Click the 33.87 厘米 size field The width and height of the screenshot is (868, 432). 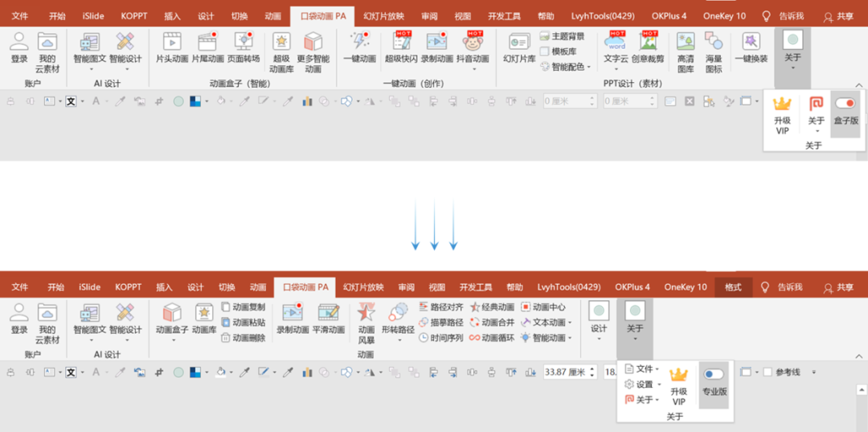point(566,372)
